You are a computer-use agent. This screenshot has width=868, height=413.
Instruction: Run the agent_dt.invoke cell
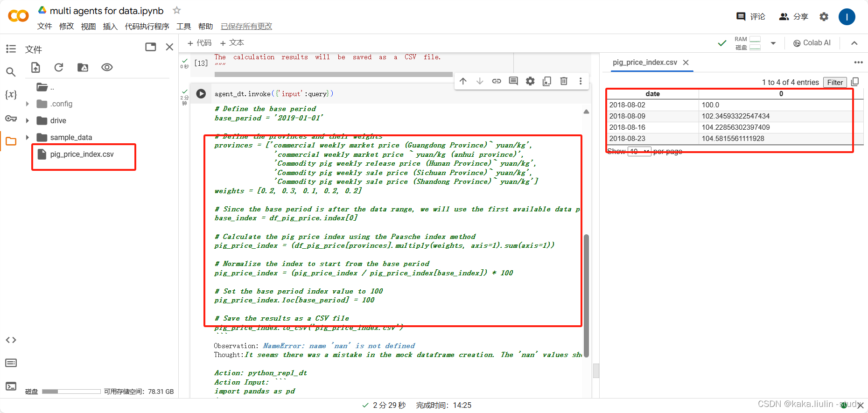(x=201, y=94)
